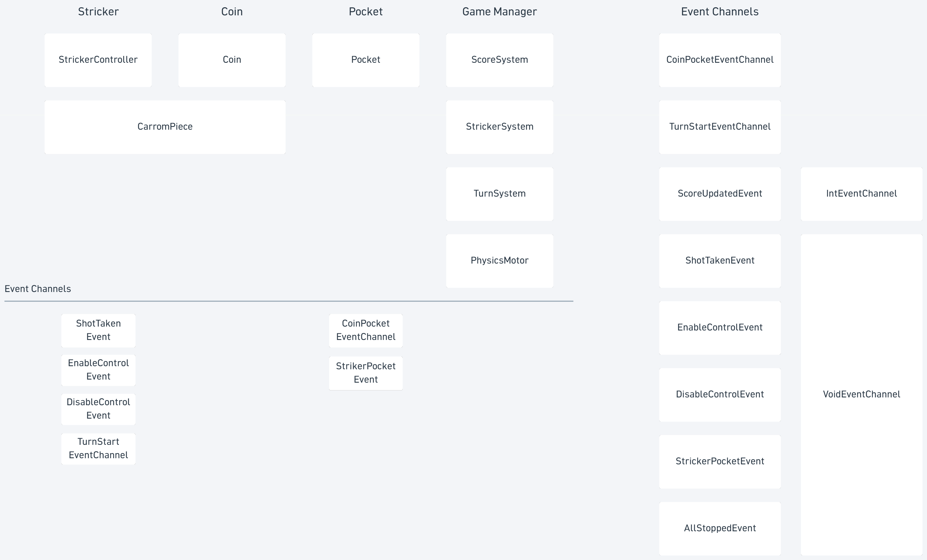The width and height of the screenshot is (927, 560).
Task: Click the IntEventChannel box
Action: click(861, 194)
